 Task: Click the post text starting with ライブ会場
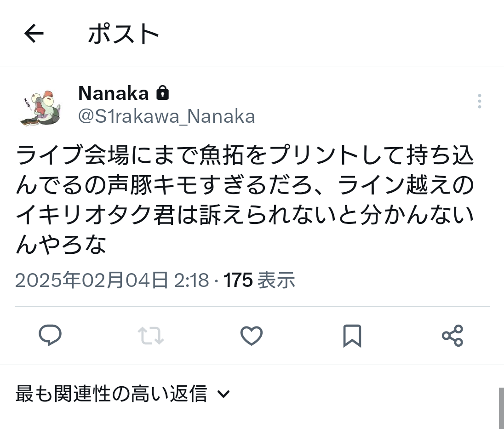(245, 199)
